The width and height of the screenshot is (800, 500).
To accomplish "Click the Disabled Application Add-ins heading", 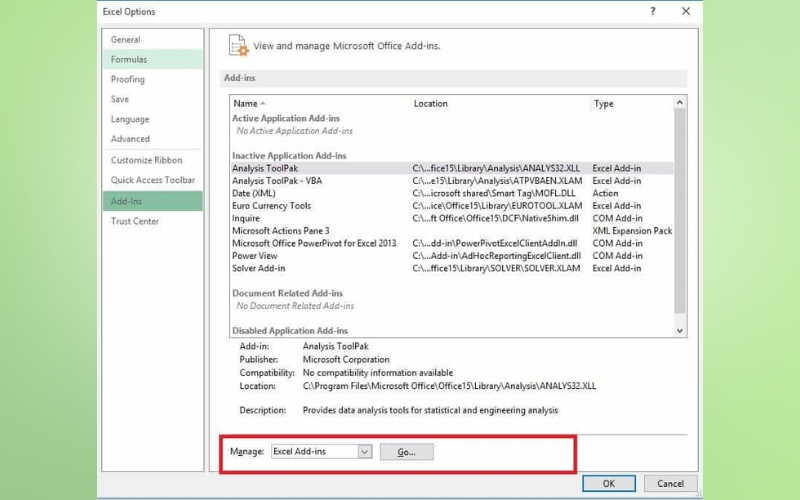I will [290, 331].
